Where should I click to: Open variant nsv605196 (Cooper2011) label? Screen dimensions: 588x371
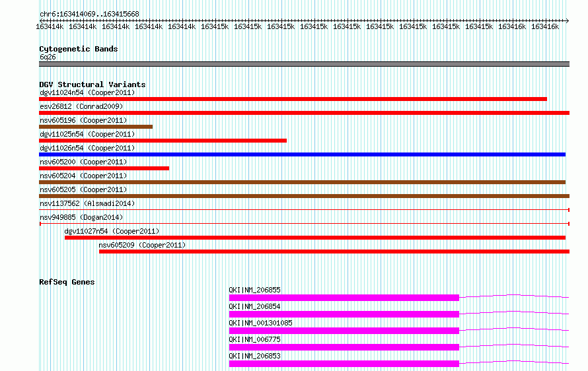(83, 120)
